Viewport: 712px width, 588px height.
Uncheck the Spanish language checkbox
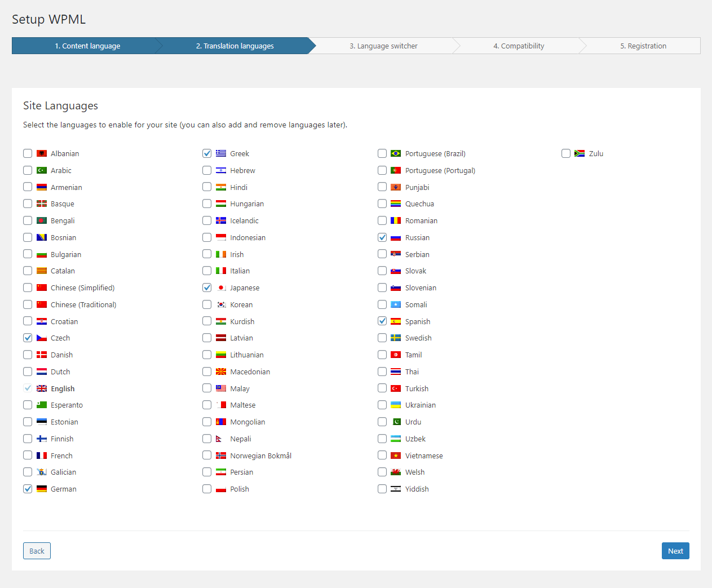click(x=382, y=321)
